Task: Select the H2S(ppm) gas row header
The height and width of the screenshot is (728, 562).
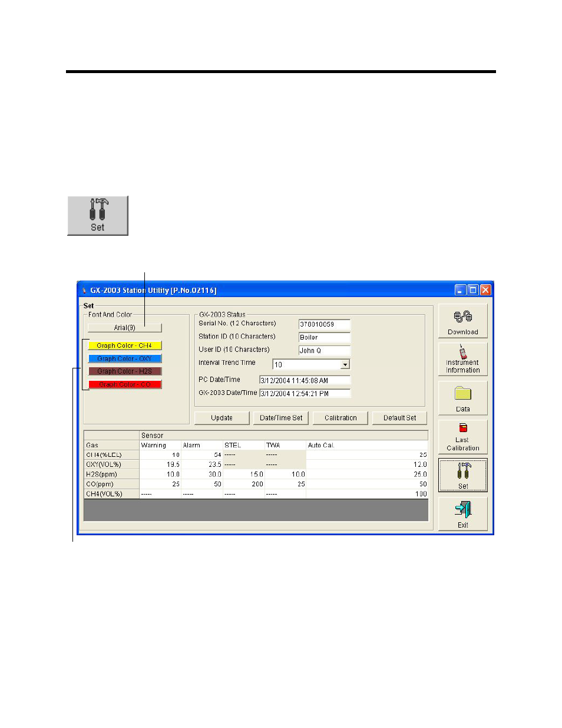Action: [x=111, y=475]
